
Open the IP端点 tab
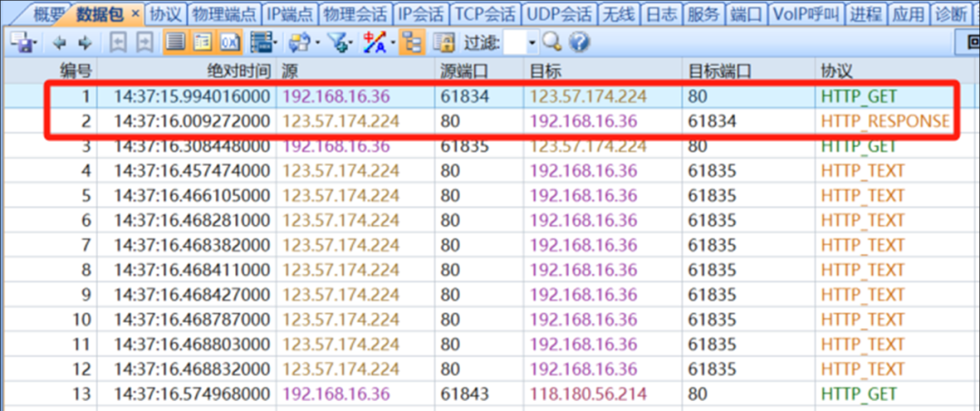[289, 13]
